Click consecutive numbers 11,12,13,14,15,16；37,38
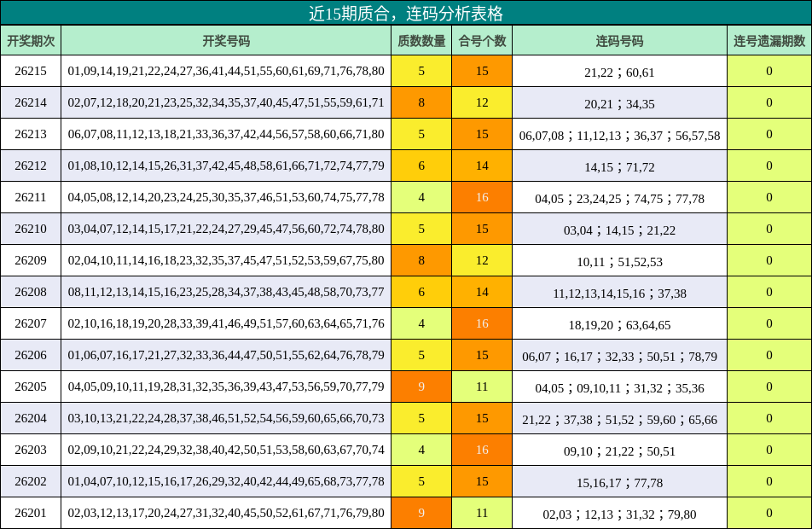 619,294
